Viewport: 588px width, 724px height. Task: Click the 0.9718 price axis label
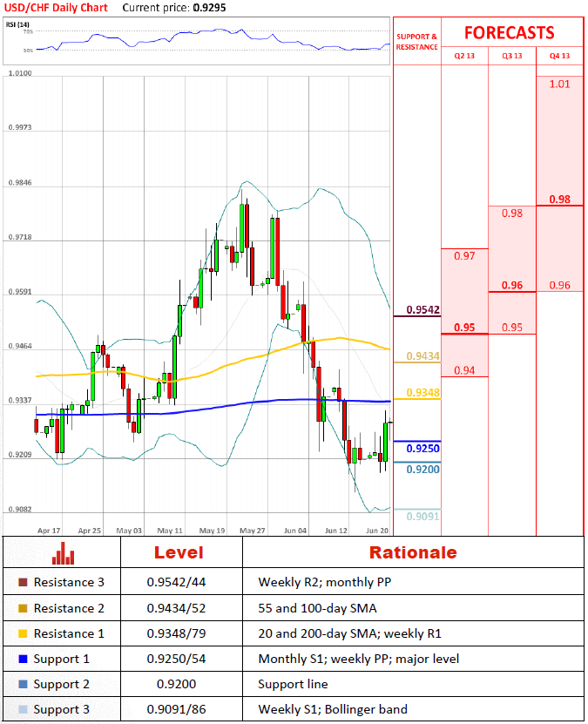(x=20, y=237)
